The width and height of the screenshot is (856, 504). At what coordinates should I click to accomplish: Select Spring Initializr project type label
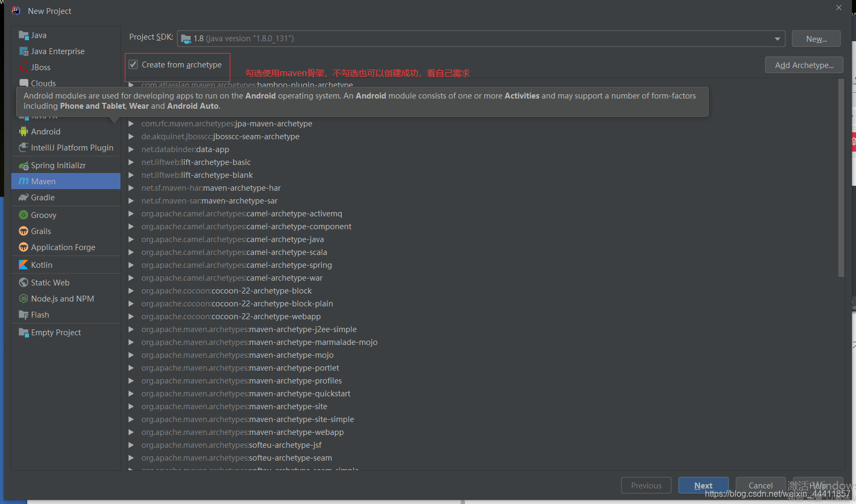pos(58,166)
